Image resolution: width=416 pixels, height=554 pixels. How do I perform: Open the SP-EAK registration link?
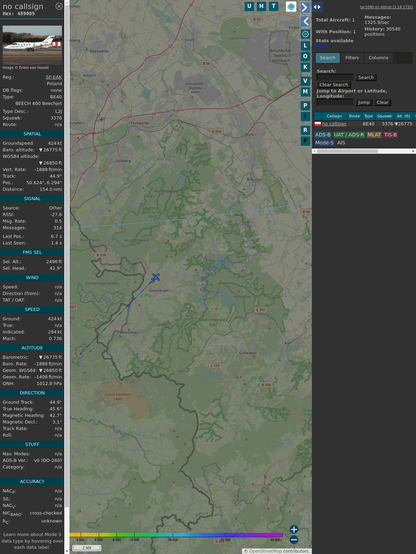point(54,77)
